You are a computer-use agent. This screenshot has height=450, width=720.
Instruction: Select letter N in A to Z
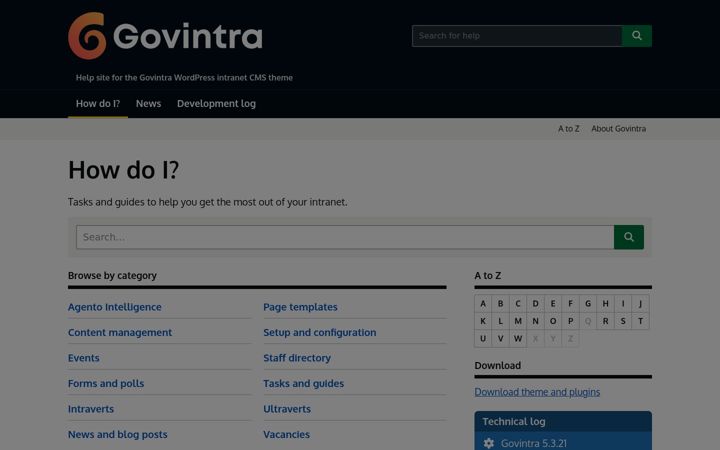(x=535, y=321)
